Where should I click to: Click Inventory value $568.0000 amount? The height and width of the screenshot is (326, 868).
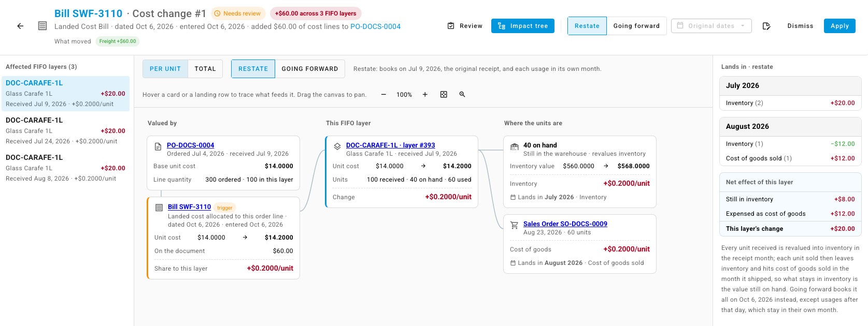coord(634,166)
